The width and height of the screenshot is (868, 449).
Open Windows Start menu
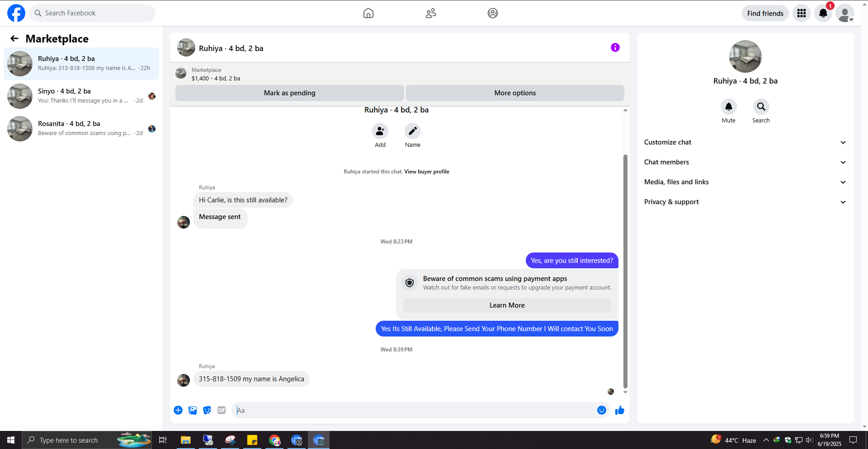pos(11,440)
